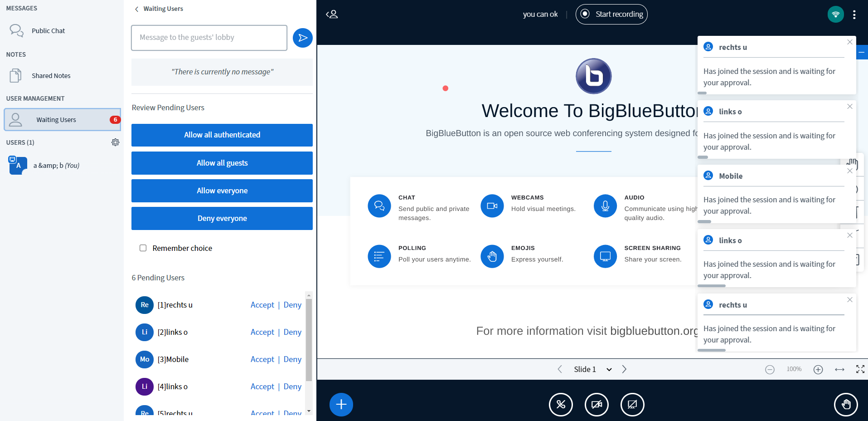
Task: Deny pending user [2]links o
Action: pyautogui.click(x=292, y=332)
